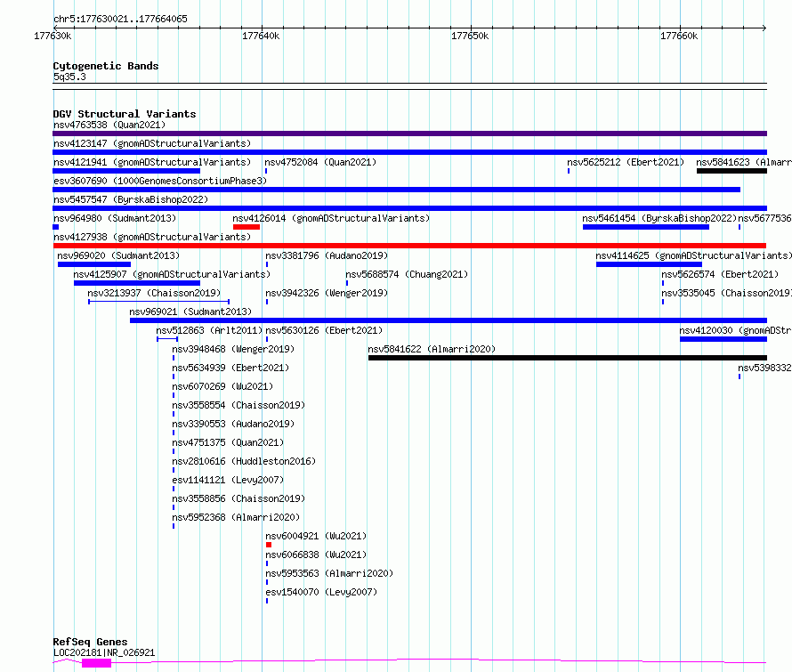Open nsv4126014 (gnomADStructuralVariants) label
This screenshot has height=672, width=792.
pyautogui.click(x=331, y=218)
